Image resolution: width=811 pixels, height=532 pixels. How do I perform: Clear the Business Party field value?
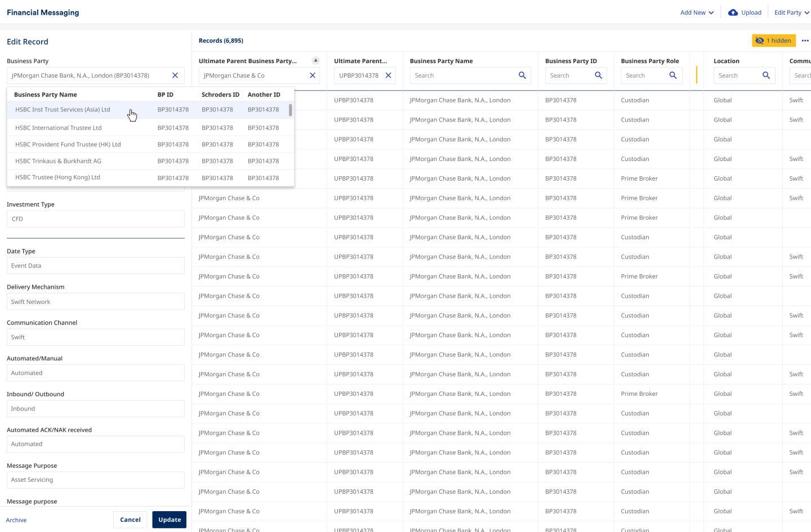click(x=175, y=75)
